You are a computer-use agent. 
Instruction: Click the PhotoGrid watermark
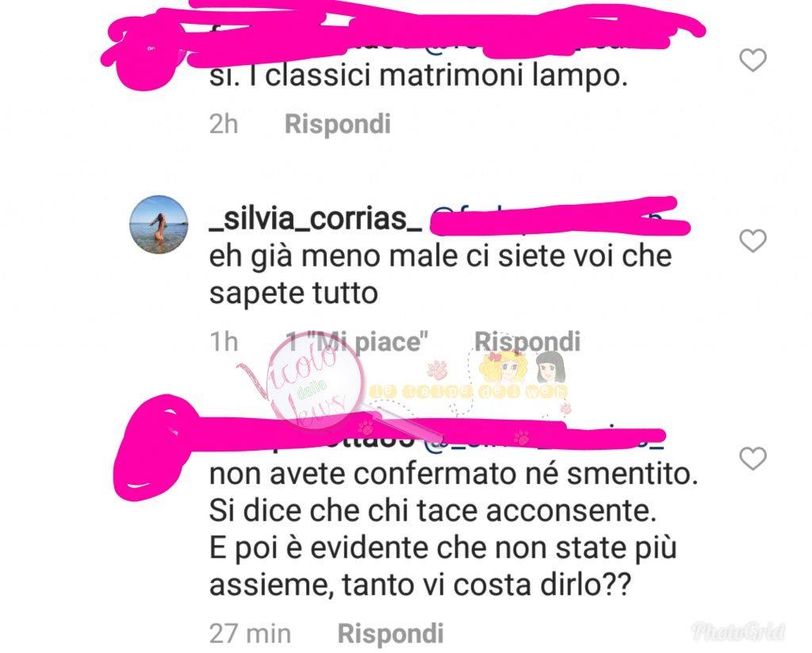point(738,632)
